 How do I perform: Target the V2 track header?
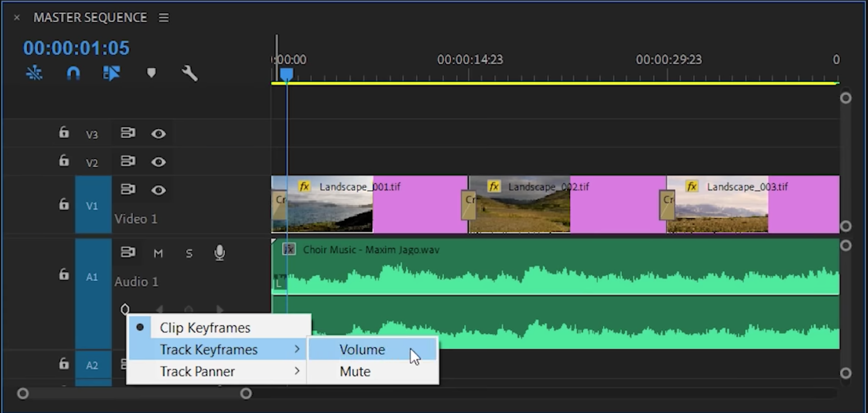point(92,162)
